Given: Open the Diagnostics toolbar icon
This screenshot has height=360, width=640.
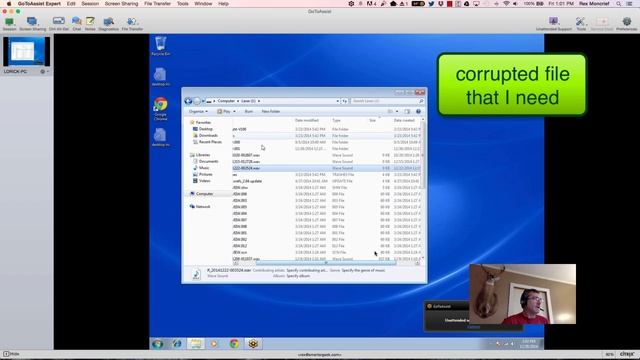Looking at the screenshot, I should (109, 23).
